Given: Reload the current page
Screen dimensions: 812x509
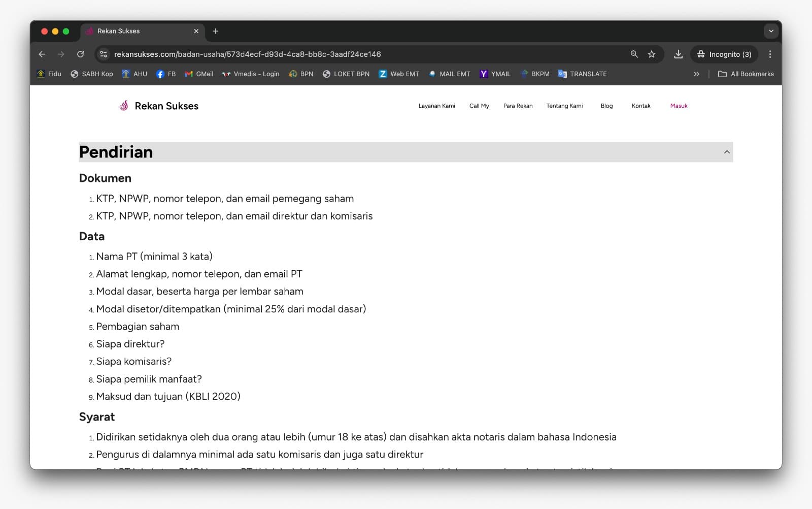Looking at the screenshot, I should 80,54.
